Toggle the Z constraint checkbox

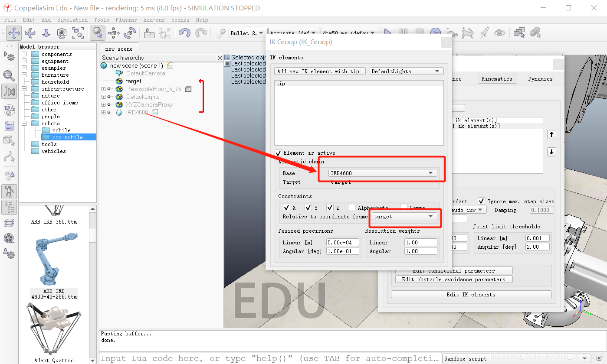(330, 208)
